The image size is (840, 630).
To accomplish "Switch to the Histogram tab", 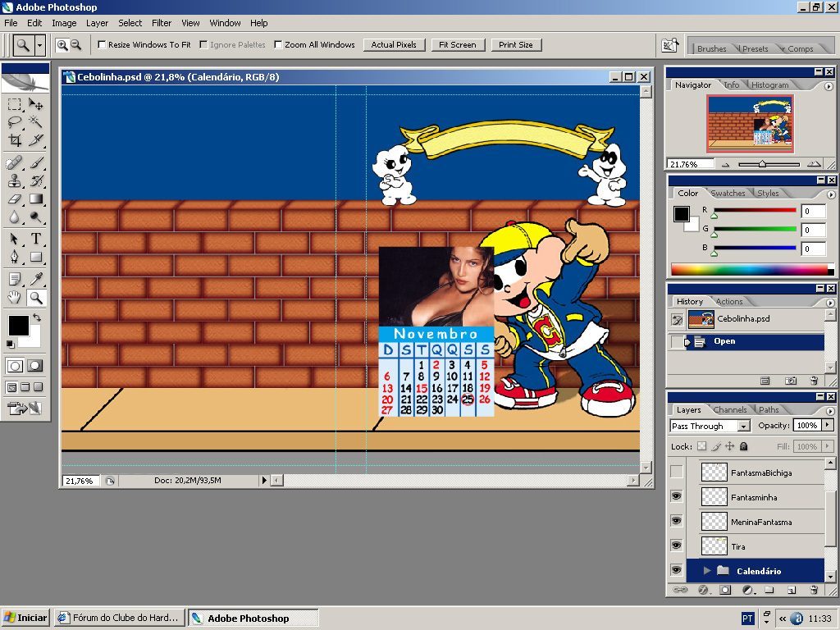I will [x=769, y=85].
